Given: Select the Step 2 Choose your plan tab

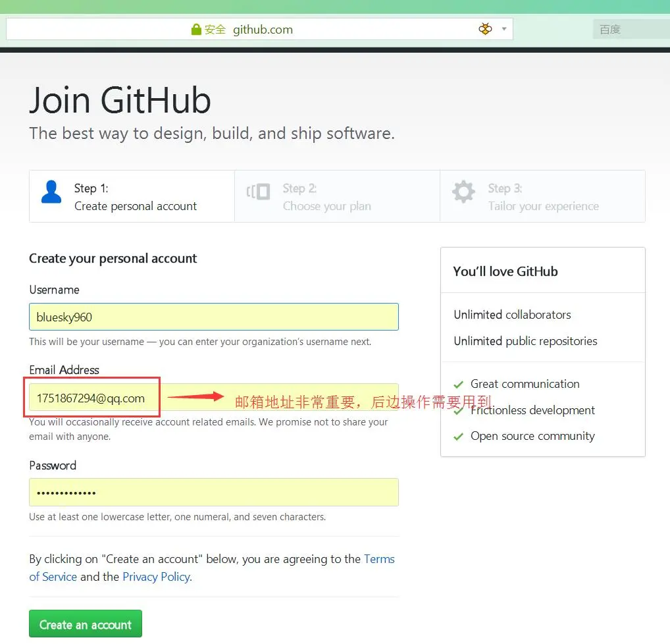Looking at the screenshot, I should click(337, 196).
